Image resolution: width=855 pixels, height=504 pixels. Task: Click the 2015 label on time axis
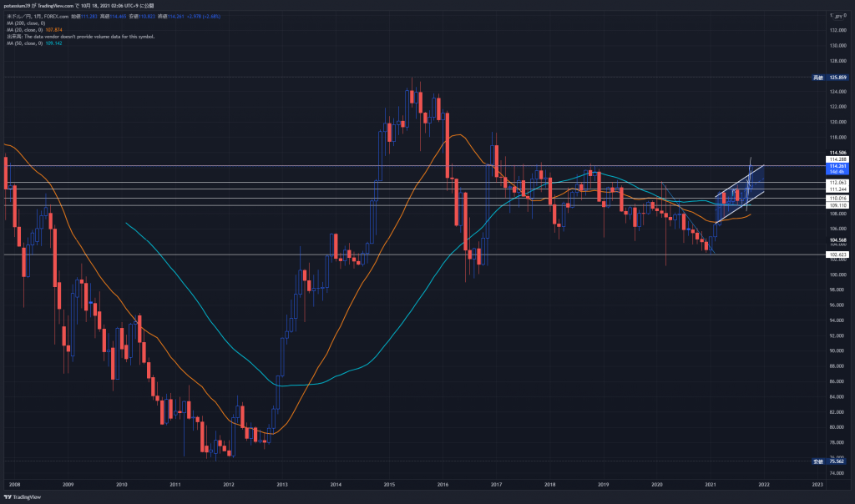pyautogui.click(x=389, y=483)
